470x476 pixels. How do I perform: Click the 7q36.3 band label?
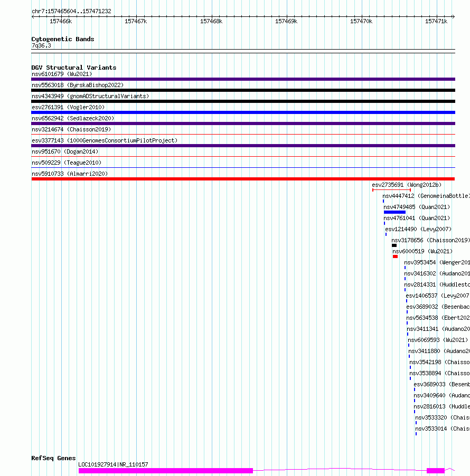[x=41, y=45]
